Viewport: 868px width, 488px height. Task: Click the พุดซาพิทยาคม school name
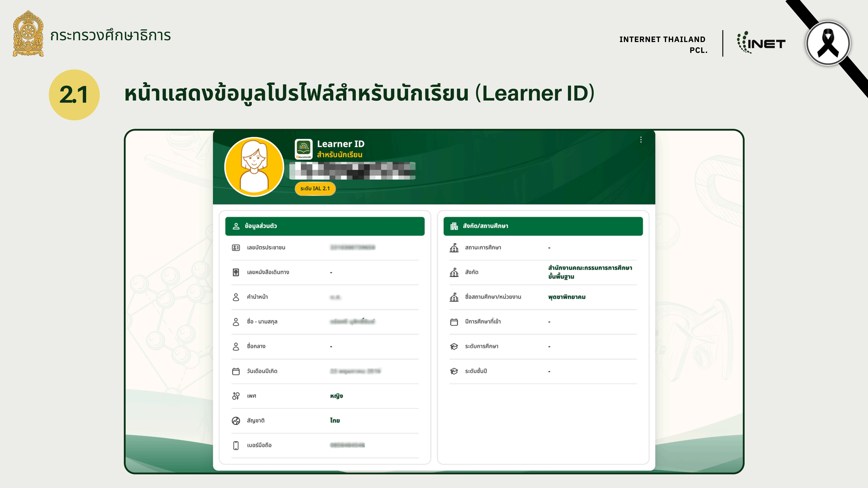click(x=567, y=297)
